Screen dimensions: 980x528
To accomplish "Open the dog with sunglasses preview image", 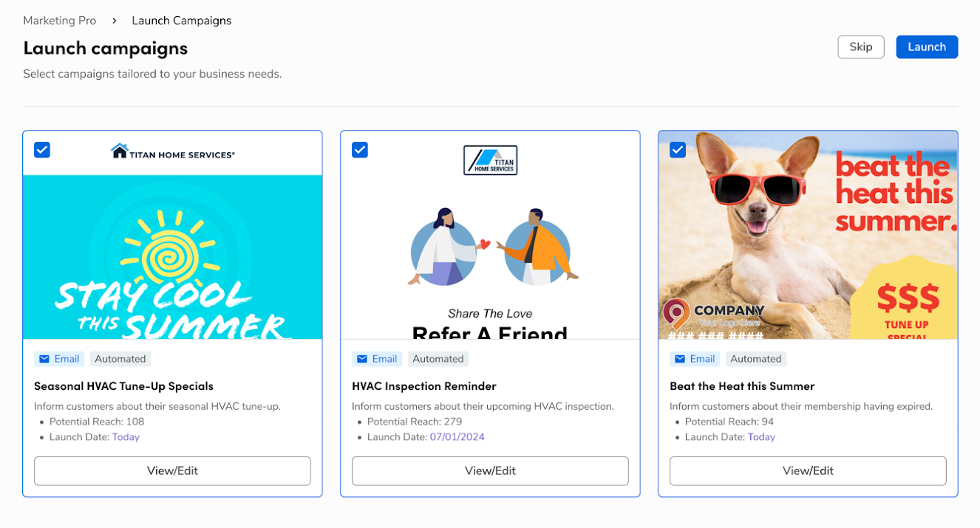I will click(808, 235).
